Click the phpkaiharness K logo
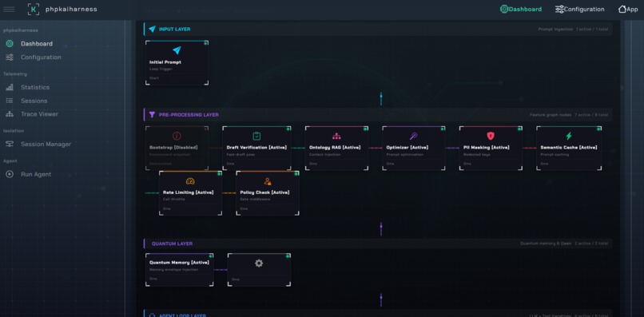This screenshot has height=317, width=644. click(x=34, y=9)
